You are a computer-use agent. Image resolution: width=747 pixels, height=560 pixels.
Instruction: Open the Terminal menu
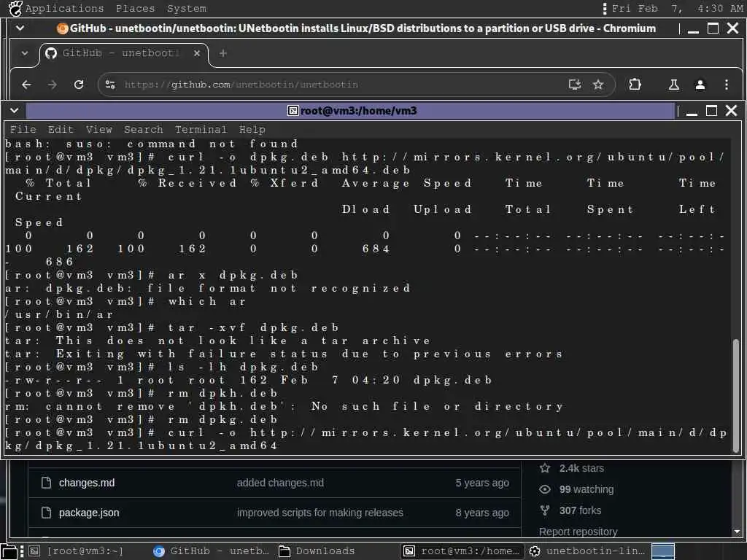click(x=201, y=130)
